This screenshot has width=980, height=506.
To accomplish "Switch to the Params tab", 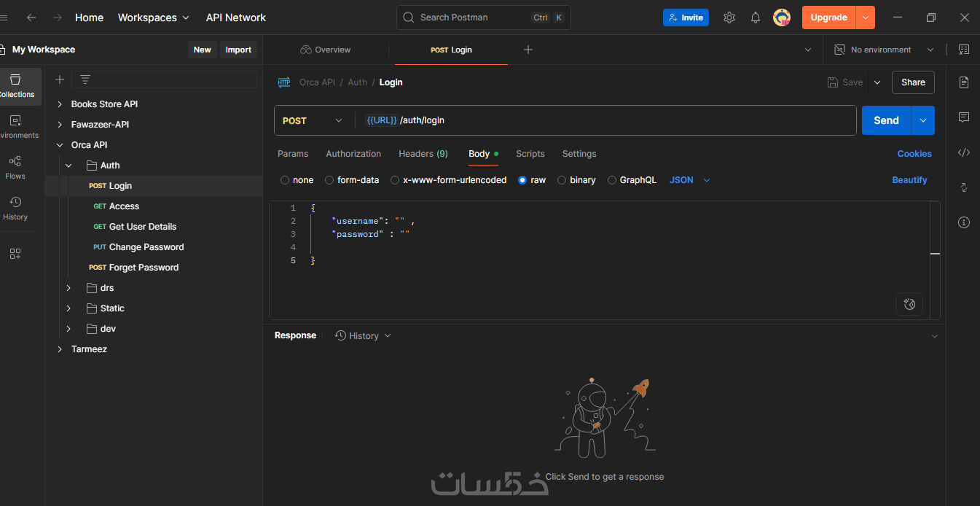I will [293, 154].
